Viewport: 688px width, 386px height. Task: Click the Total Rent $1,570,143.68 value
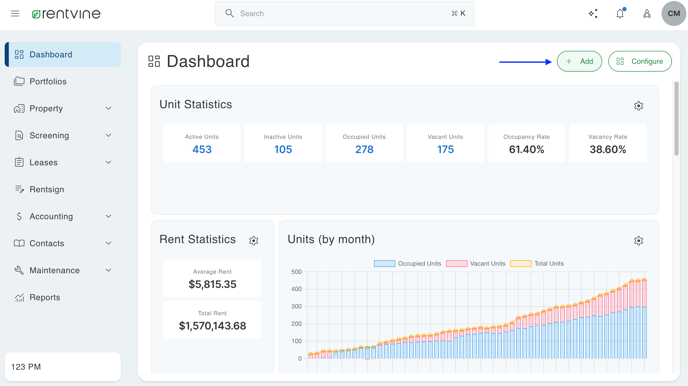pos(212,325)
